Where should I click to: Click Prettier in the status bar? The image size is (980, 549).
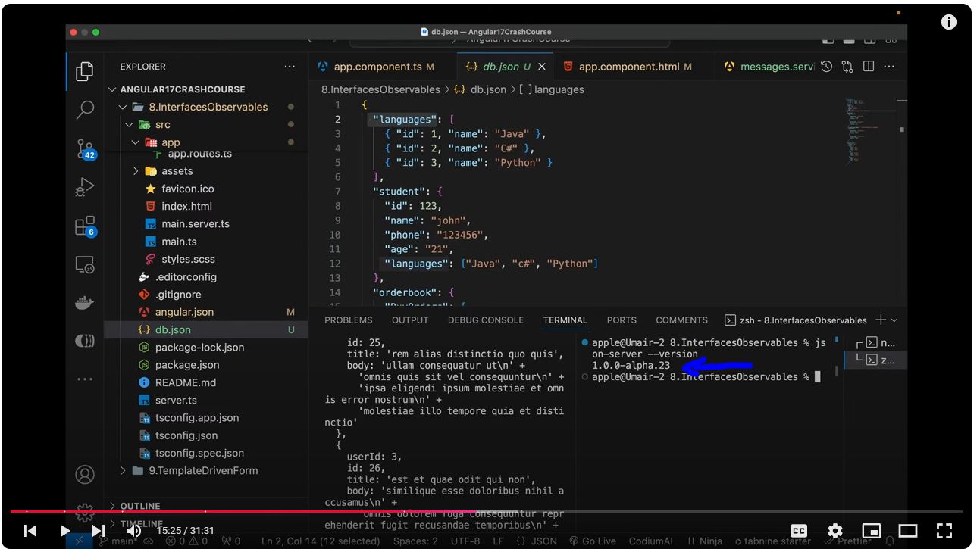click(848, 541)
